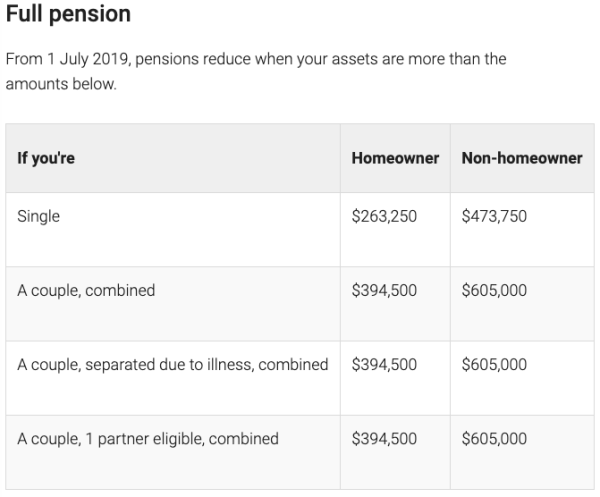Click the word "pensions" in the intro sentence
The width and height of the screenshot is (600, 497).
166,60
